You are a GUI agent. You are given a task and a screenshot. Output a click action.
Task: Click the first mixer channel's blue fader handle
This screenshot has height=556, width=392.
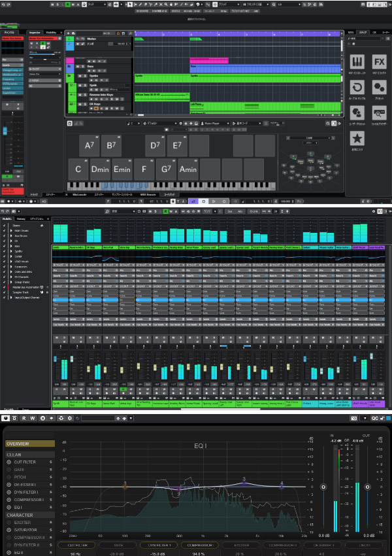coord(55,359)
